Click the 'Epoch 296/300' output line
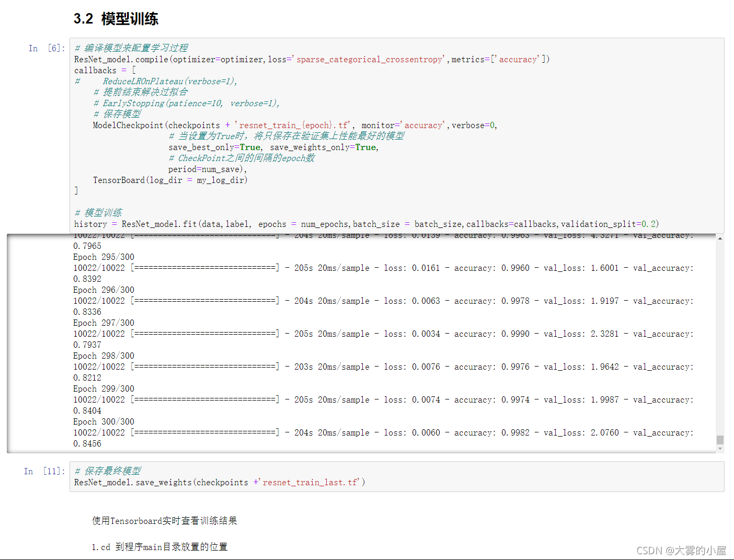The image size is (734, 560). 104,290
